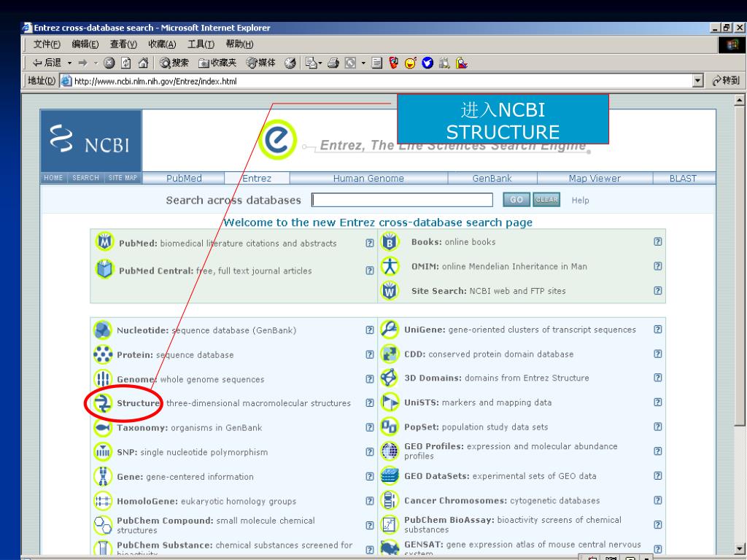Click the PubChem BioAssay icon
Image resolution: width=747 pixels, height=560 pixels.
click(x=390, y=525)
